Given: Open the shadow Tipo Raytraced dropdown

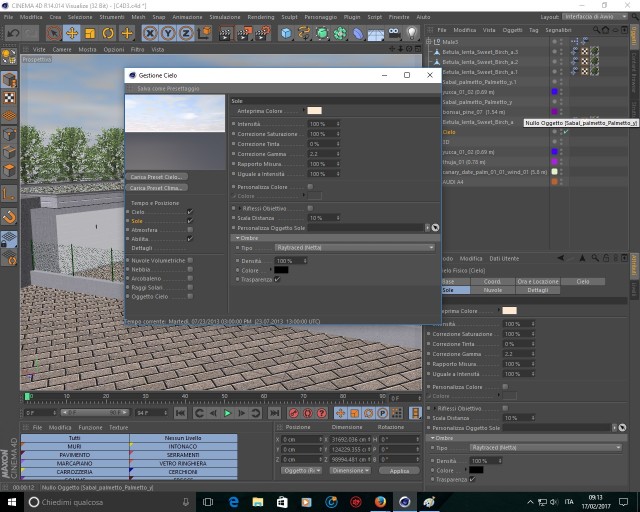Looking at the screenshot, I should tap(355, 247).
